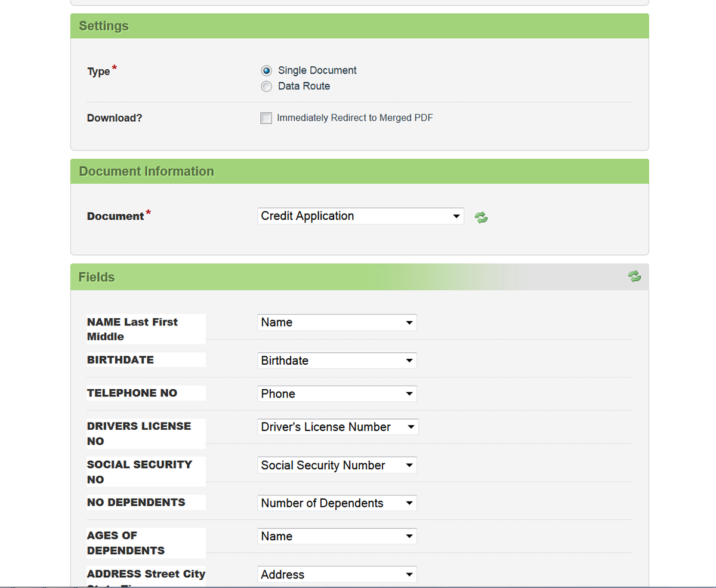Click the Settings section header
The width and height of the screenshot is (716, 588).
(x=359, y=26)
